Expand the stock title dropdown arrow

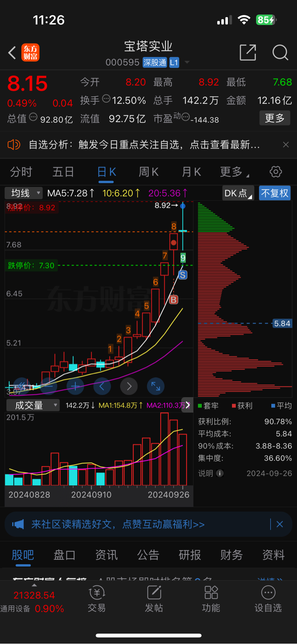click(x=187, y=62)
